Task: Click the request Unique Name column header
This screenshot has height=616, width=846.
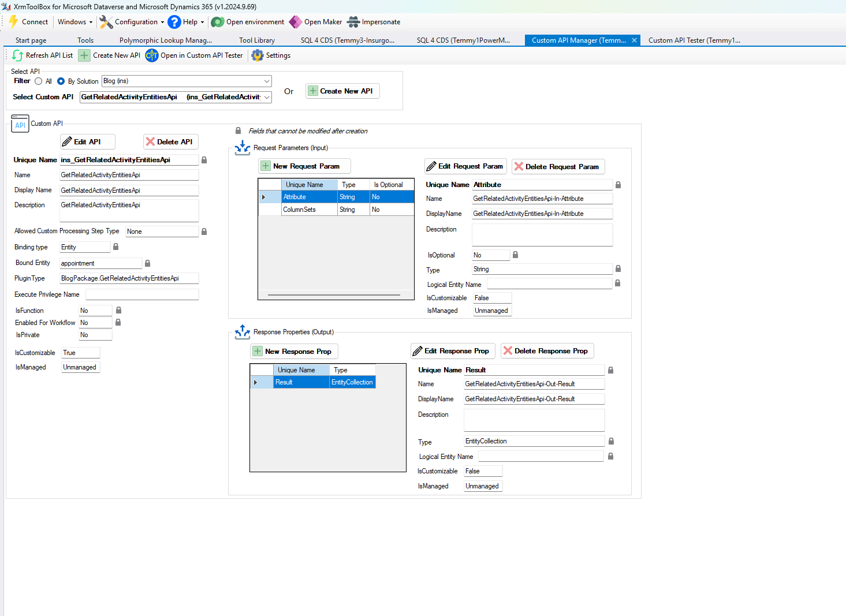Action: [x=310, y=185]
